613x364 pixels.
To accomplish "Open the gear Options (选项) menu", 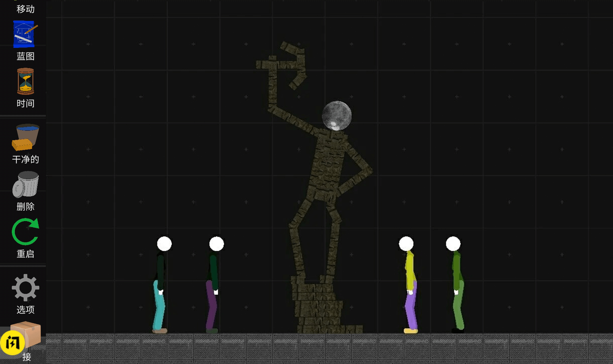I will 25,287.
